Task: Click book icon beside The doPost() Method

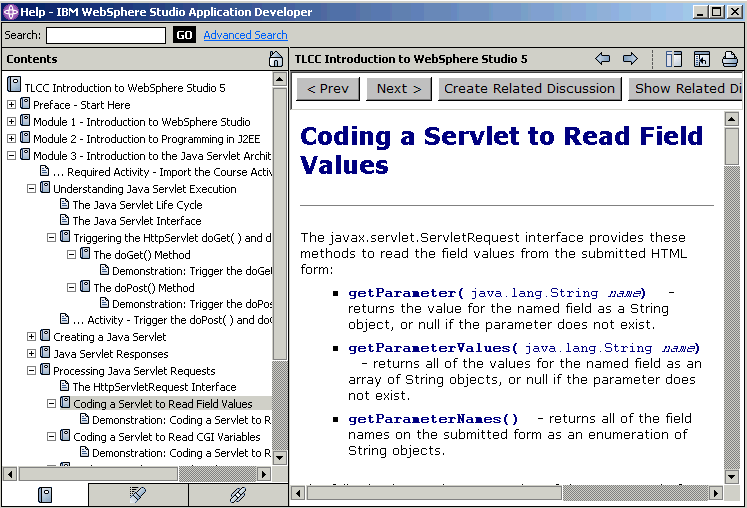Action: pos(85,286)
